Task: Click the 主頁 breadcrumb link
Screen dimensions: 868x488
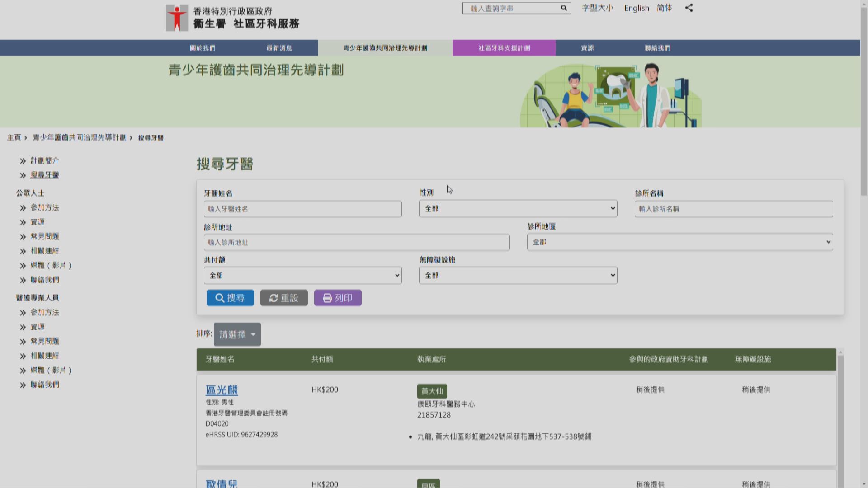Action: tap(13, 138)
